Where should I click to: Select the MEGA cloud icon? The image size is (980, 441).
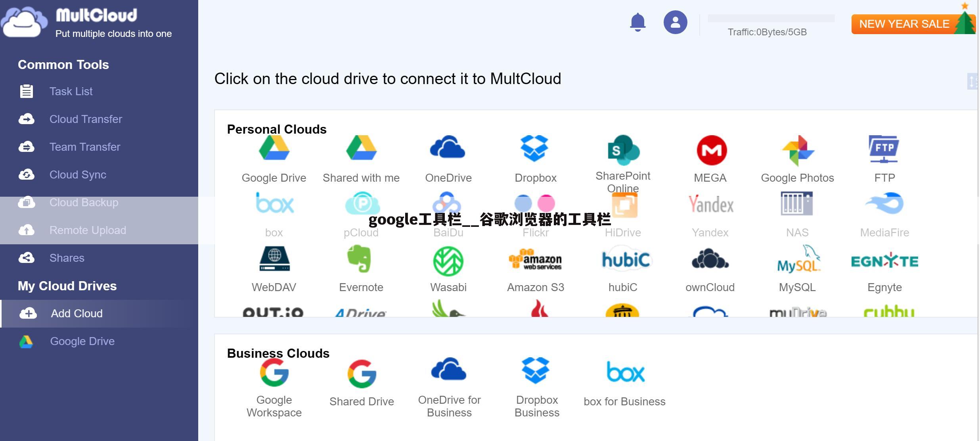(712, 150)
